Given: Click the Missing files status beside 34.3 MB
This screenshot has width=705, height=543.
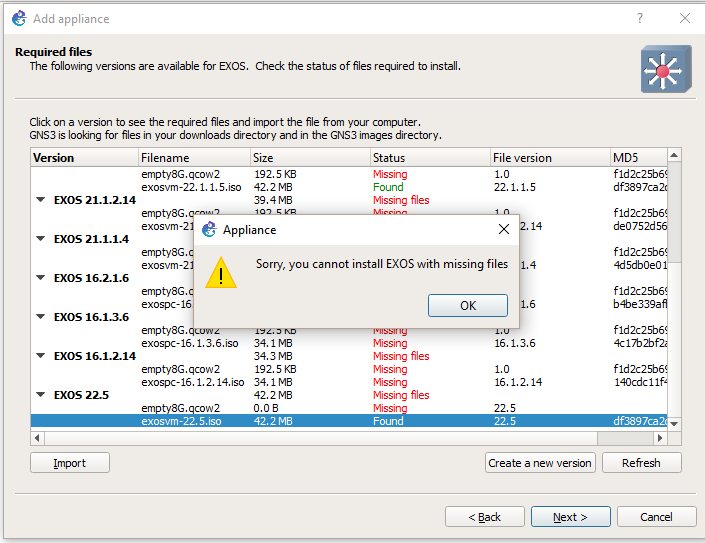Looking at the screenshot, I should point(401,356).
